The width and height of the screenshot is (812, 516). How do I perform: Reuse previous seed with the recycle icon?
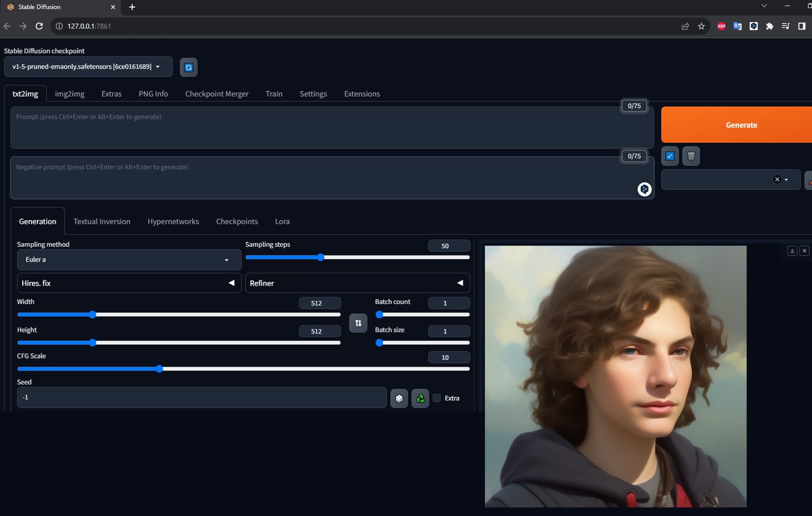click(x=420, y=397)
